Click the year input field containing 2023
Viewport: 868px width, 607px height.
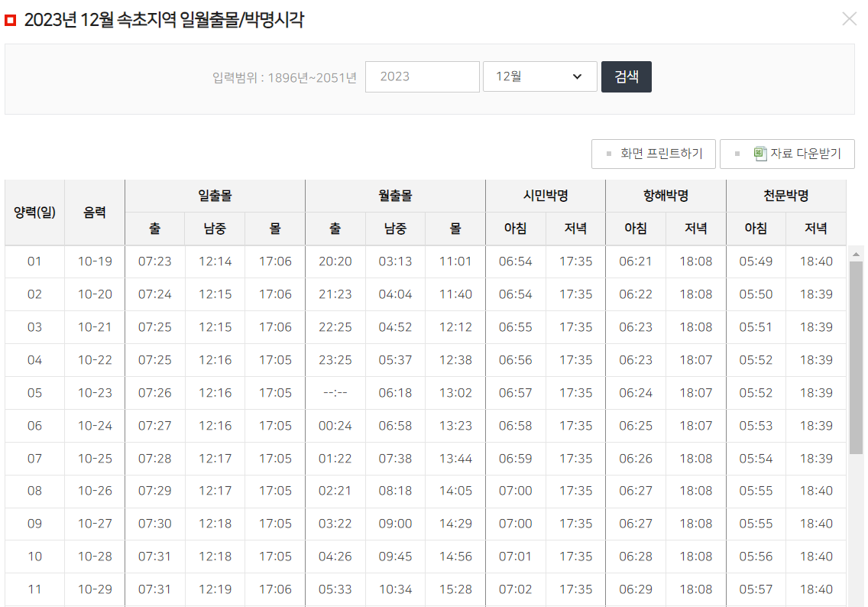tap(423, 76)
